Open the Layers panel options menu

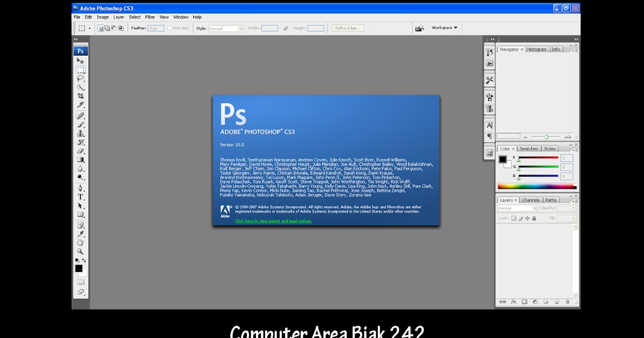click(x=575, y=201)
